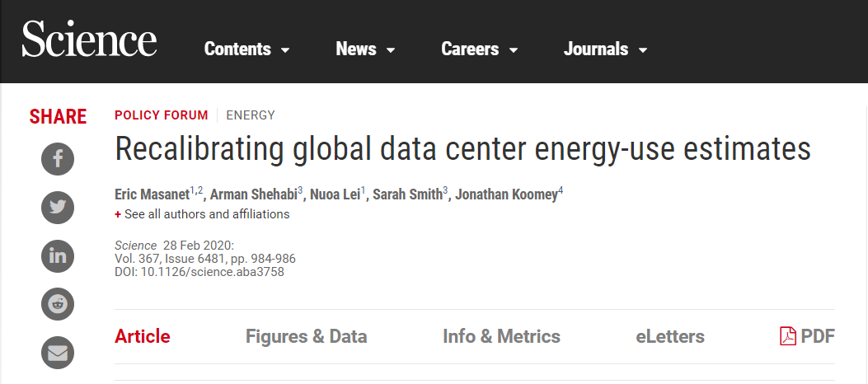Image resolution: width=868 pixels, height=384 pixels.
Task: Expand the Contents dropdown menu
Action: tap(246, 49)
